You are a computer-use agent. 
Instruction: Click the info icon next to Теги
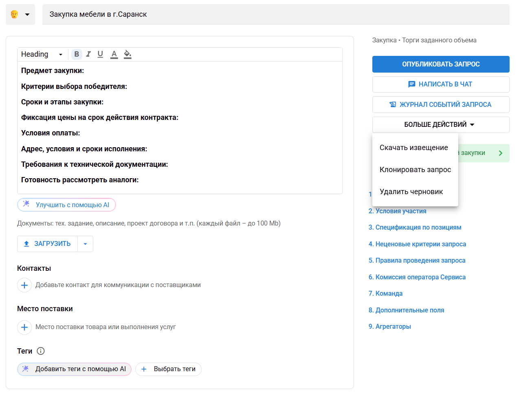point(41,351)
